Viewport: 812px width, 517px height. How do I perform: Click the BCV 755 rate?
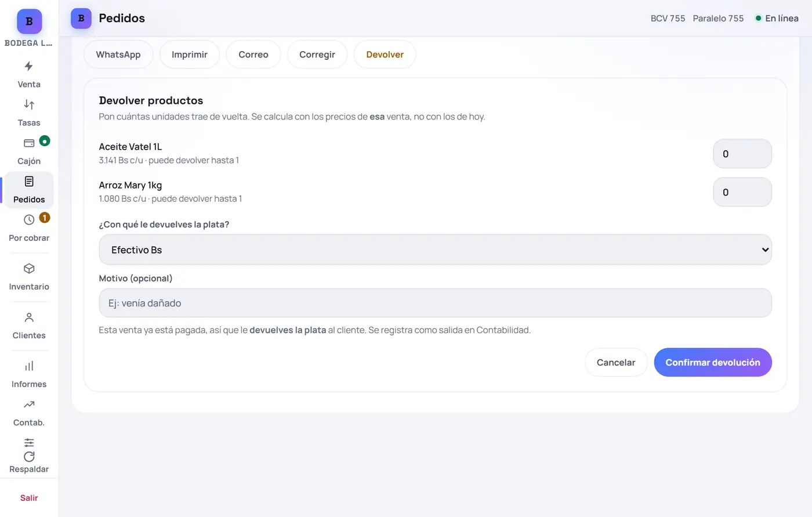[668, 19]
